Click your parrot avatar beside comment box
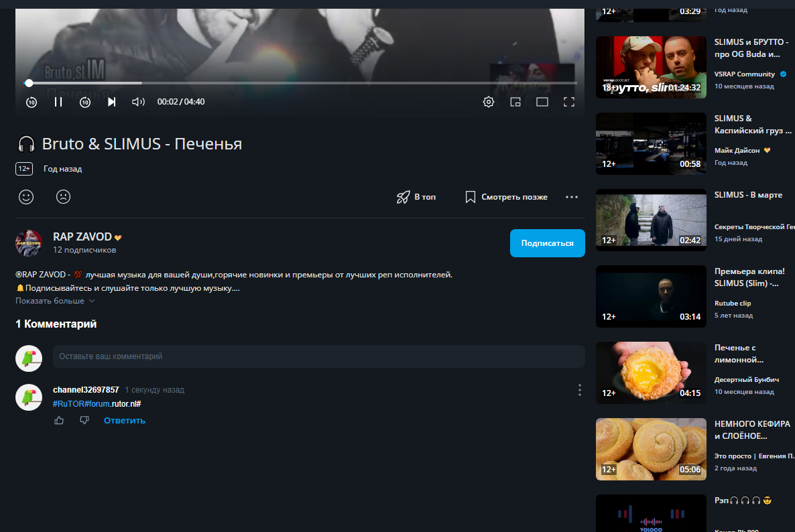This screenshot has width=795, height=532. [28, 358]
